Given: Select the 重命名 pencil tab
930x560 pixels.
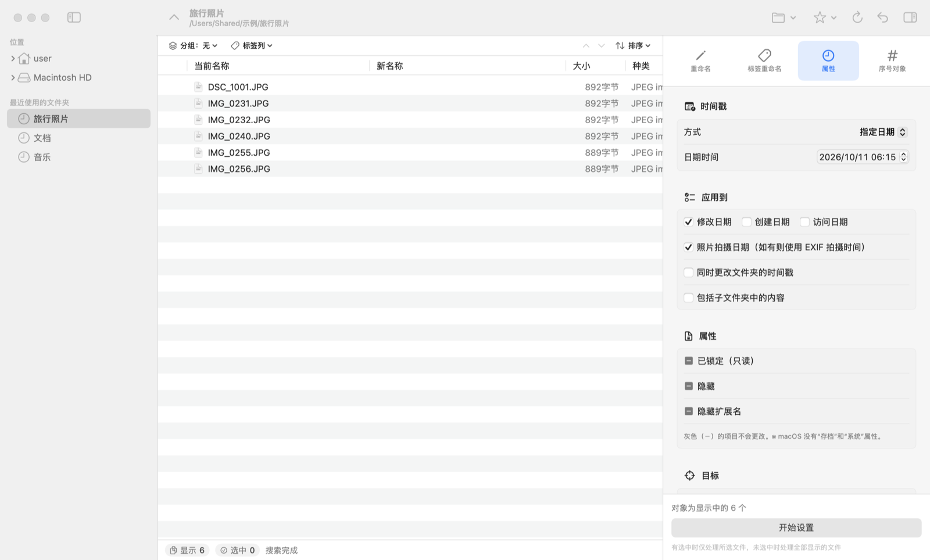Looking at the screenshot, I should pos(700,60).
